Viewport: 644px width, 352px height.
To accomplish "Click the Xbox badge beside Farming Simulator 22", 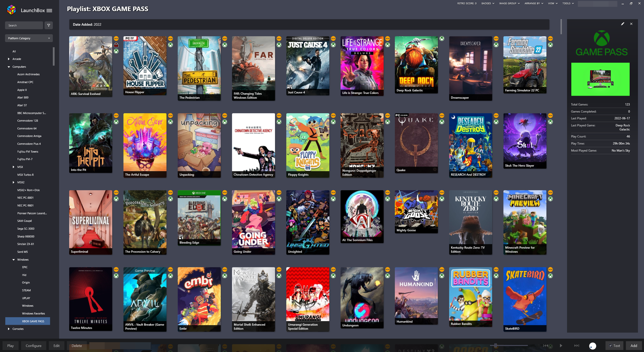I will click(550, 45).
